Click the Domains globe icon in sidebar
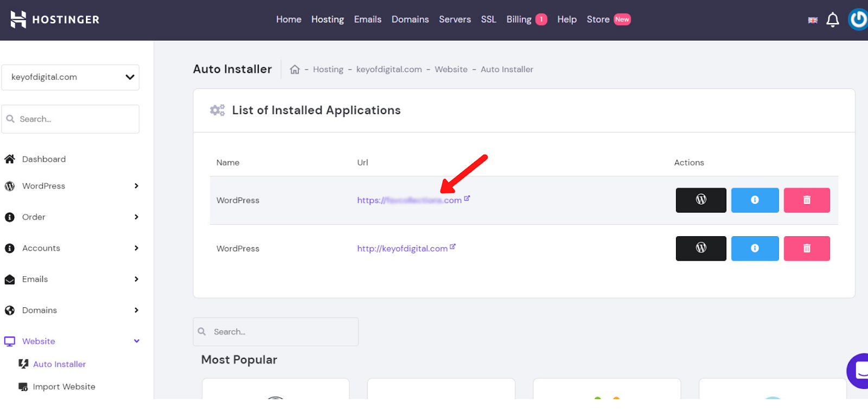The image size is (868, 411). pos(10,311)
